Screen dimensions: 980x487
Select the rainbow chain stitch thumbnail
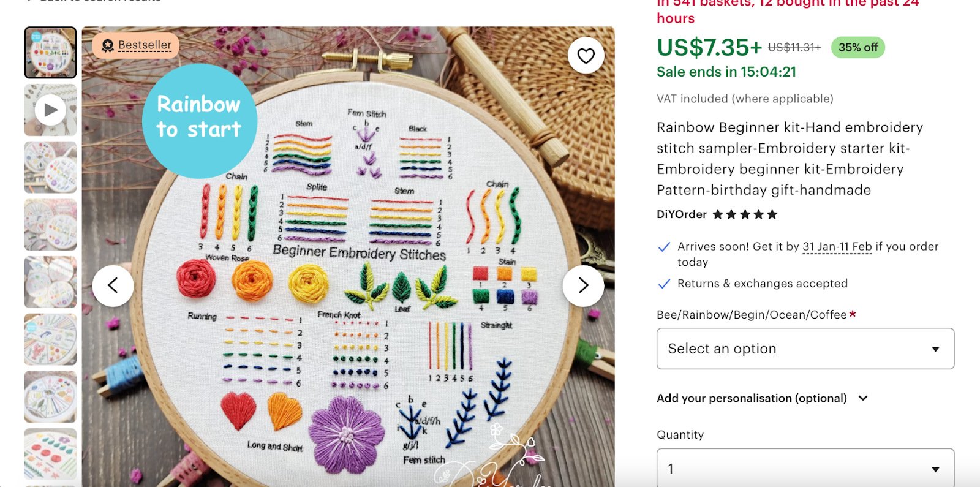tap(50, 53)
